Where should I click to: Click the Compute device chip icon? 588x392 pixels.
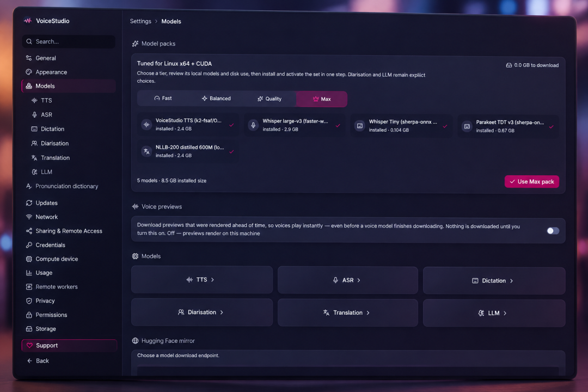(x=29, y=259)
